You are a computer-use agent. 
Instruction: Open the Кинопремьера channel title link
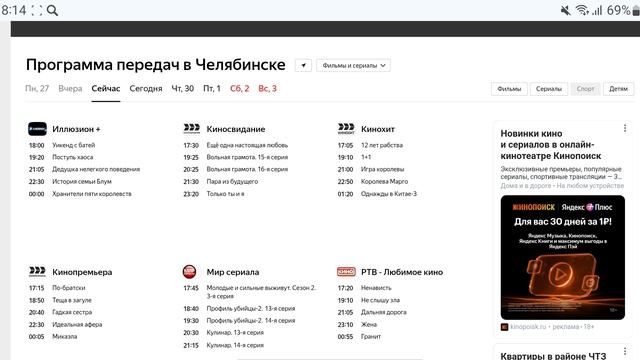(82, 272)
